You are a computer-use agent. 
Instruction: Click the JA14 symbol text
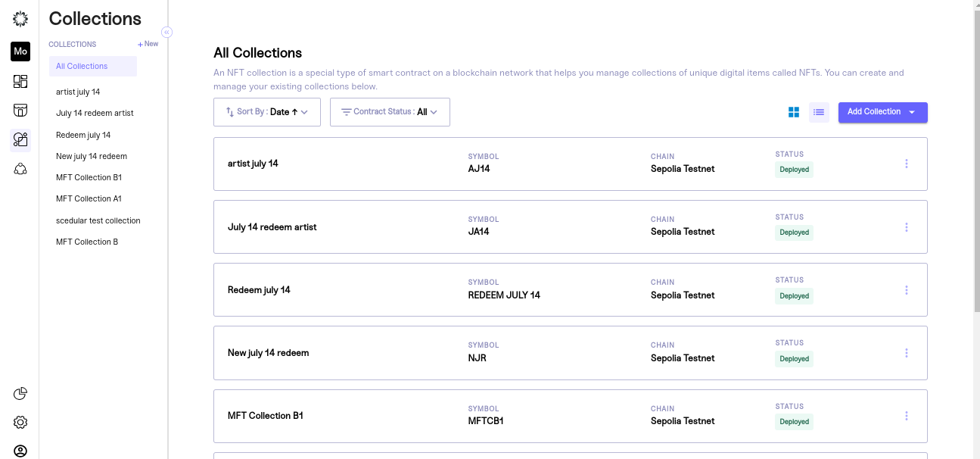pyautogui.click(x=479, y=232)
